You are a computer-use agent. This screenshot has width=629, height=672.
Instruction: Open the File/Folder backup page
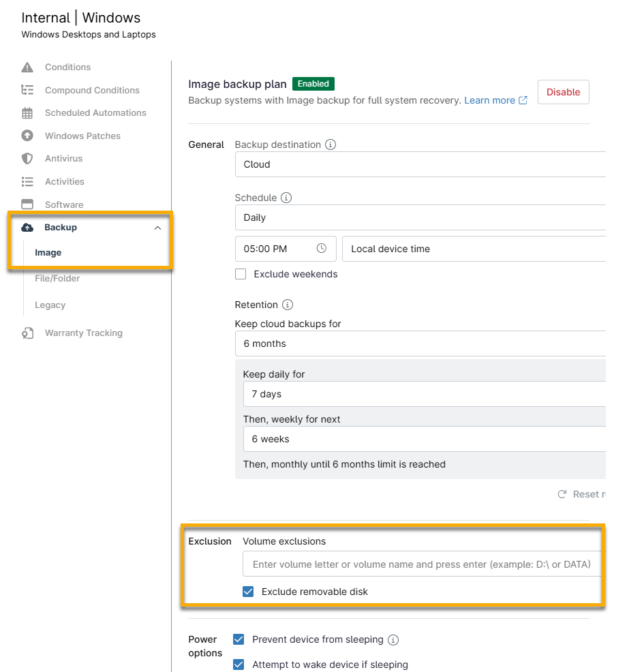pos(57,279)
